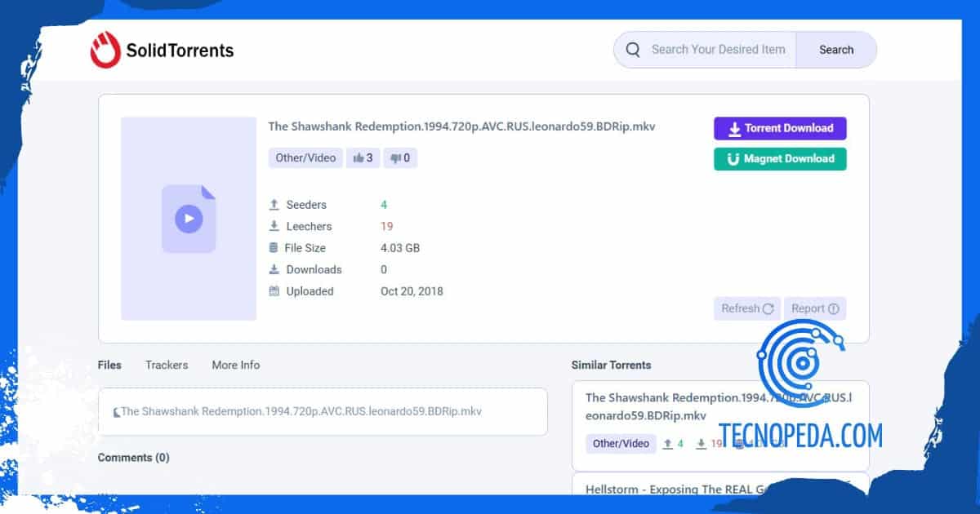Click the Refresh button
The image size is (980, 514).
click(747, 308)
